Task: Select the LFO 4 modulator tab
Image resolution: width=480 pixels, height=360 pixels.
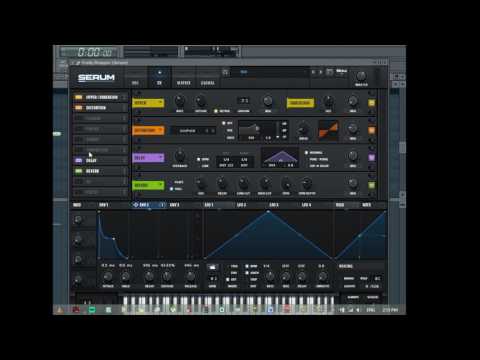Action: pos(307,205)
